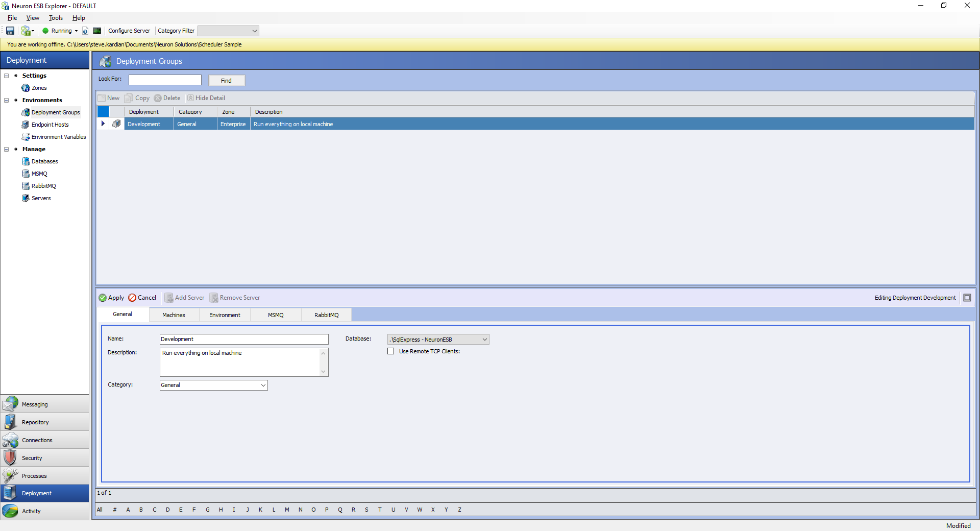Collapse the Environments tree node
Screen dimensions: 980x531
tap(7, 100)
